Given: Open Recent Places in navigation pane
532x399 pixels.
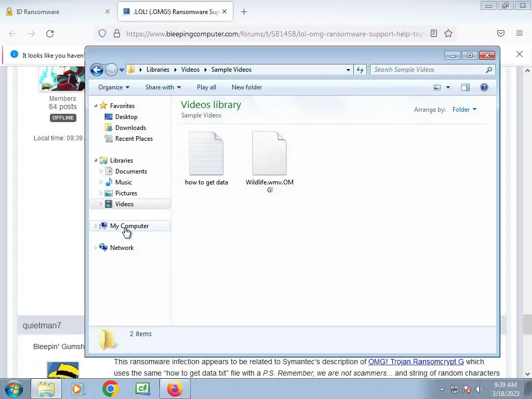Looking at the screenshot, I should pyautogui.click(x=134, y=138).
